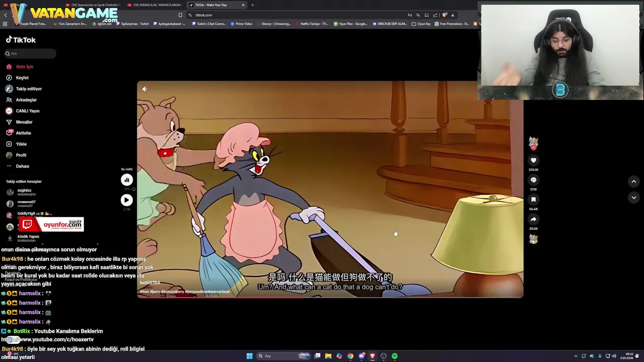Image resolution: width=644 pixels, height=362 pixels.
Task: Open the but03784 username on video
Action: tap(150, 283)
